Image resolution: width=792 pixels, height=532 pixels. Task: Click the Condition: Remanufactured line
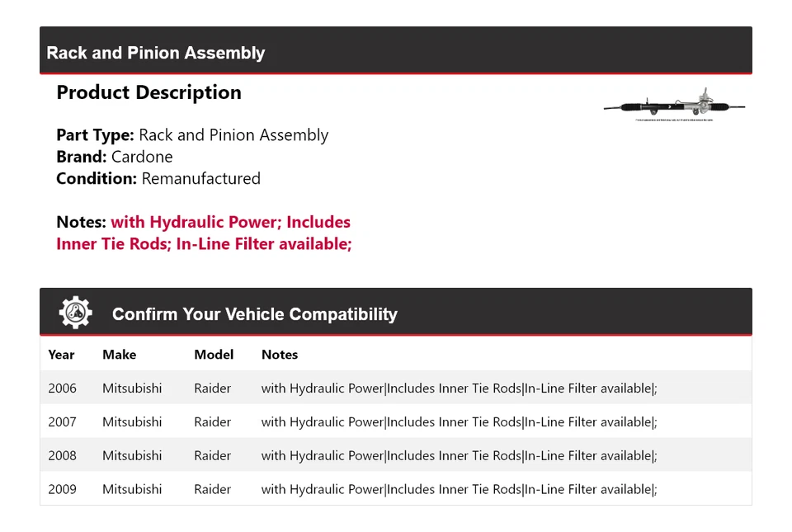click(x=158, y=178)
